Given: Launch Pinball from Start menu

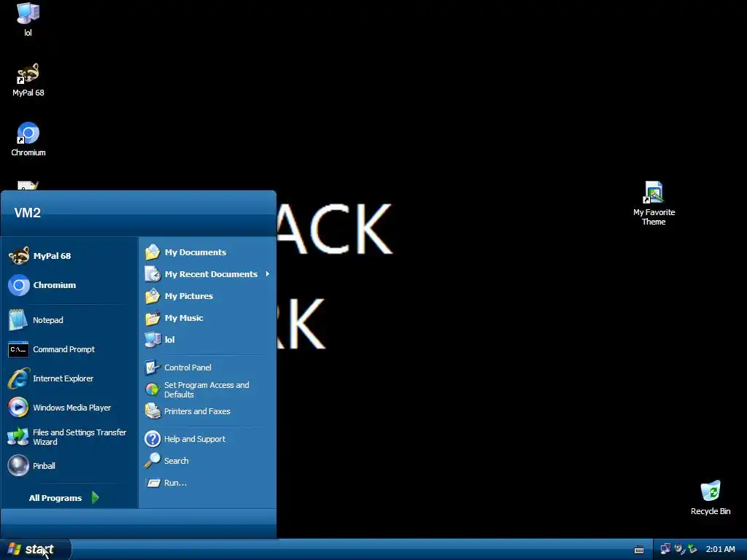Looking at the screenshot, I should click(69, 466).
